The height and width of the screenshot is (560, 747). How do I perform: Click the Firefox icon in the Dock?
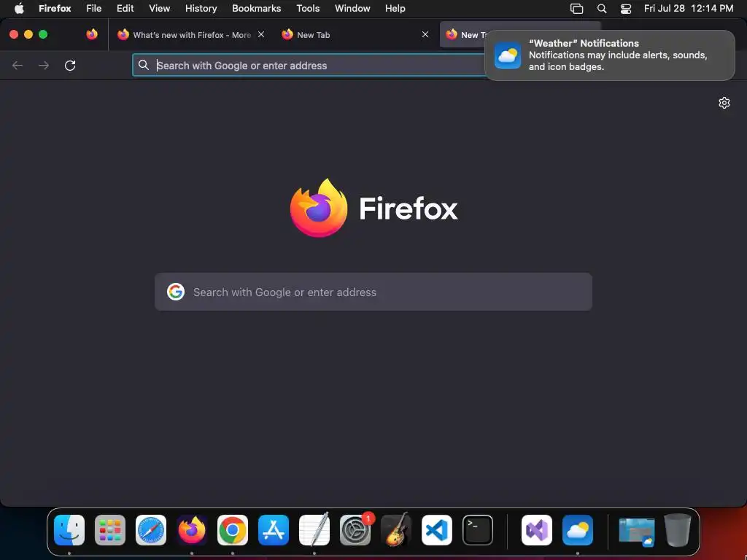[192, 529]
